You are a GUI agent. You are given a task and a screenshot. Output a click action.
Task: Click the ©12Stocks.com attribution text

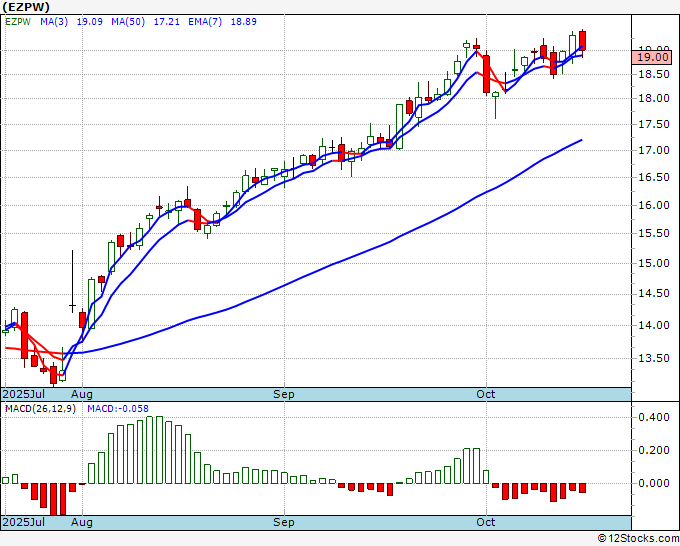[638, 539]
